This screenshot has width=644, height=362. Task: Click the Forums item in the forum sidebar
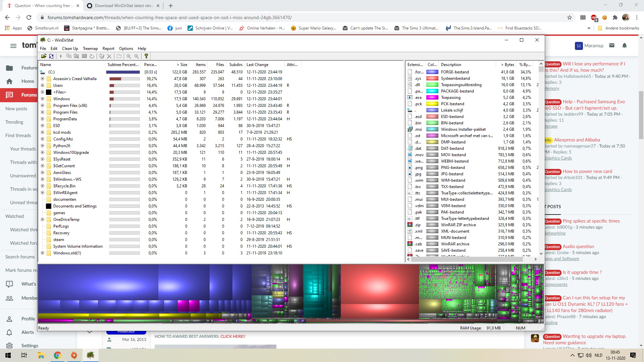click(19, 95)
